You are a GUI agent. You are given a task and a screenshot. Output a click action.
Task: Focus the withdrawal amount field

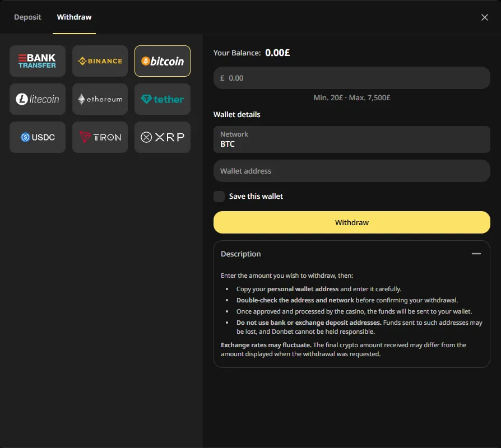(x=352, y=78)
